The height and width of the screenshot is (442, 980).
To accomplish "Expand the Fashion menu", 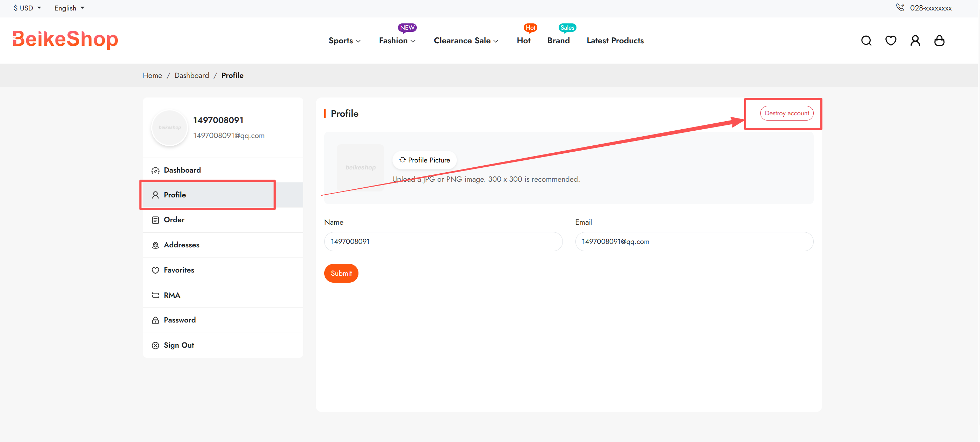I will pos(397,41).
